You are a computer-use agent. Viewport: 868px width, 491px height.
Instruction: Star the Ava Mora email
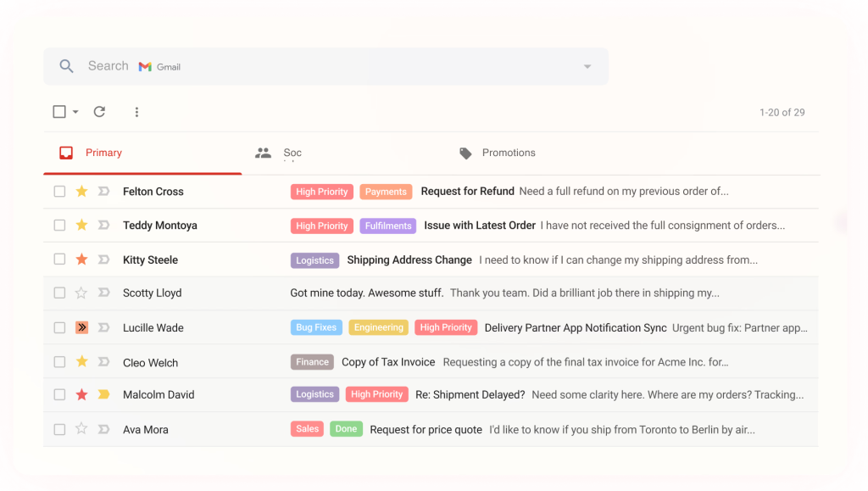81,428
